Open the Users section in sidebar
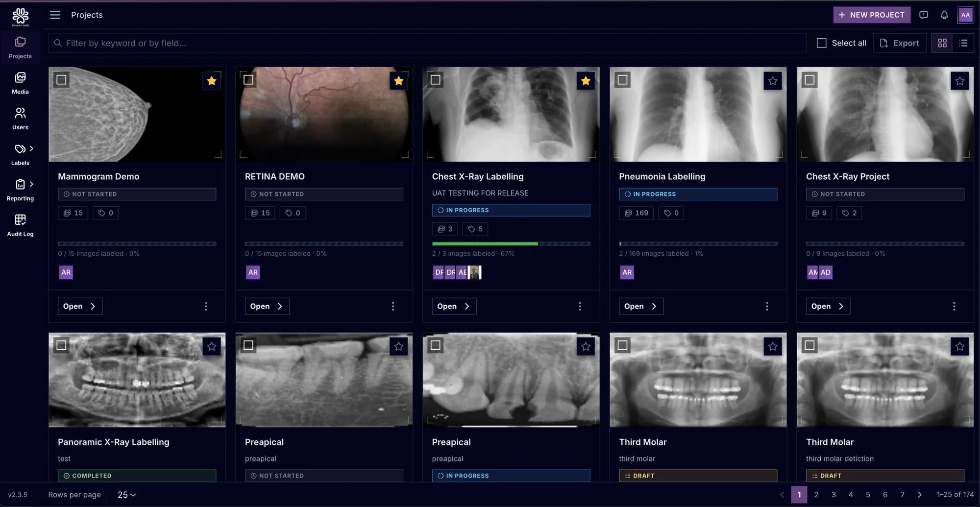980x507 pixels. point(20,119)
